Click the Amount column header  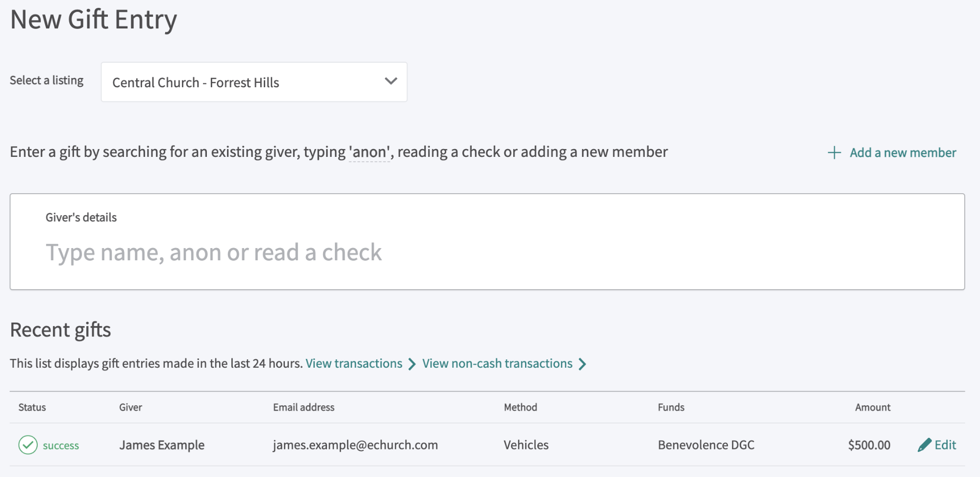coord(873,407)
